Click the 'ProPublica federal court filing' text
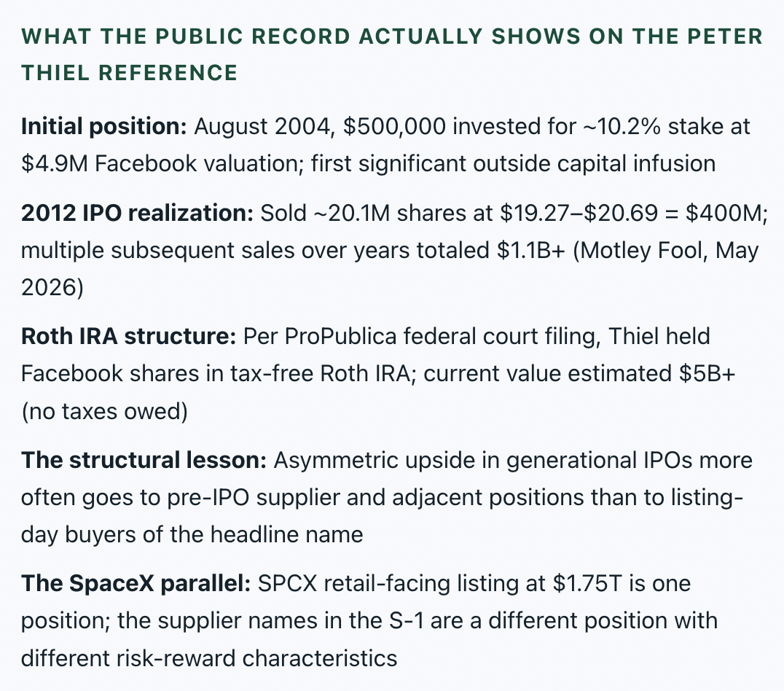Viewport: 784px width, 691px height. point(442,336)
